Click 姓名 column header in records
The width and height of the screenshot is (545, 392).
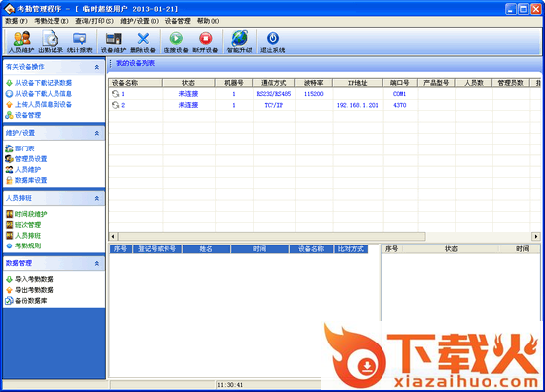pos(206,249)
